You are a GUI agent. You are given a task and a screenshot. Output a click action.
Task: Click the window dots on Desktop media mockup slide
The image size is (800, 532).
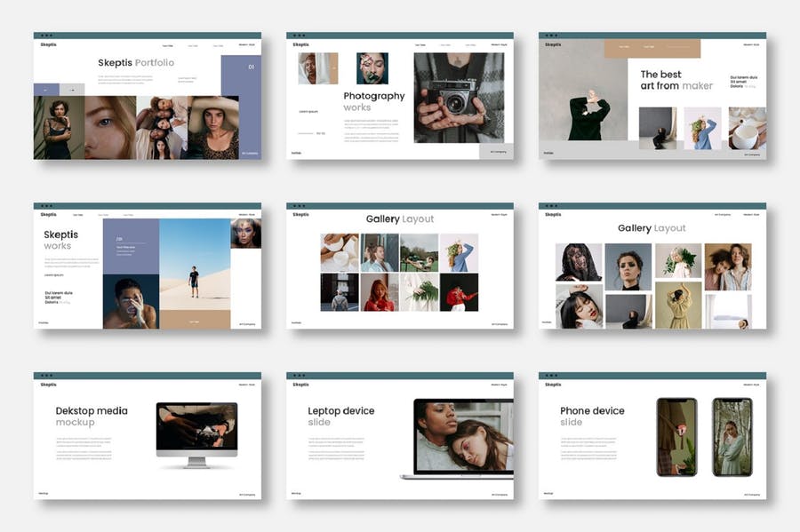pos(46,376)
